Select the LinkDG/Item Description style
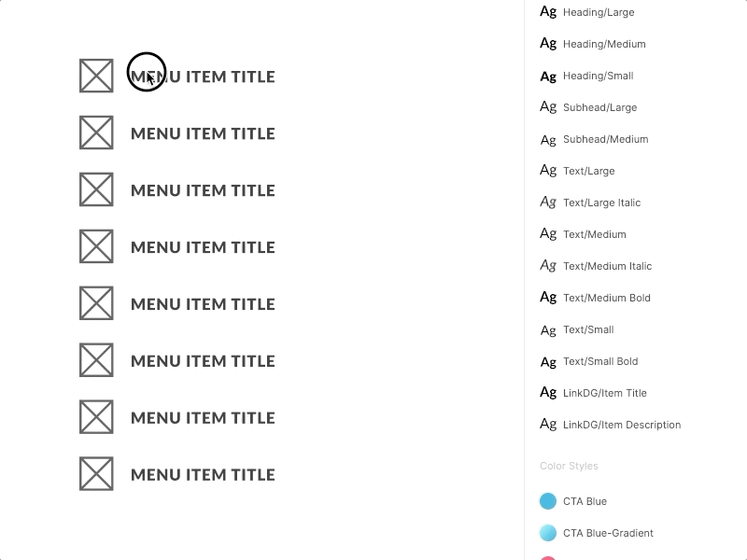The image size is (747, 560). click(620, 425)
